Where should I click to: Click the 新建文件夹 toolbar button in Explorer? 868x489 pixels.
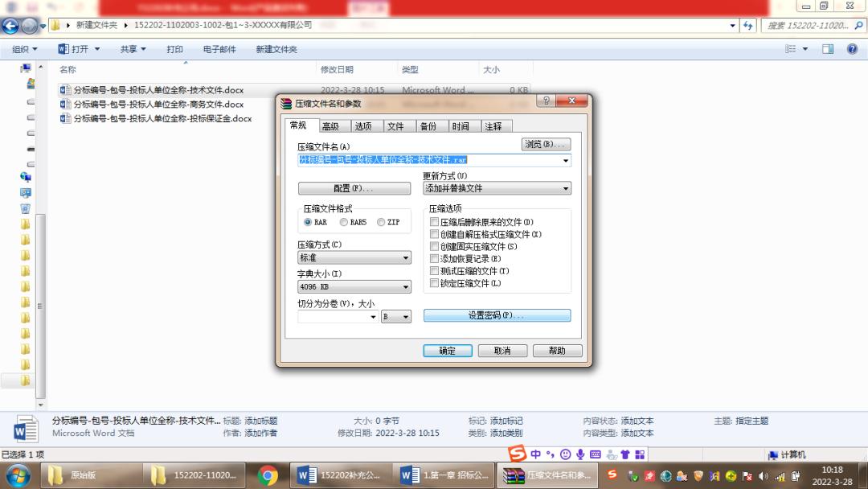(276, 49)
